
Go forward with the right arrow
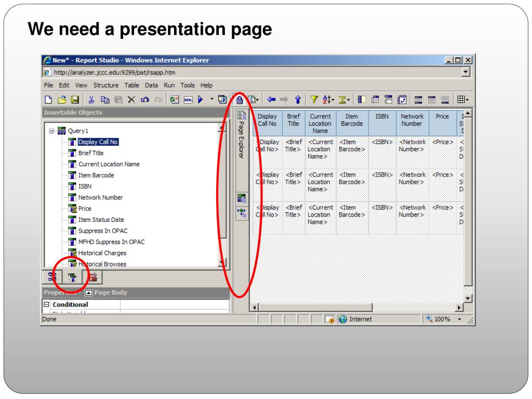tap(284, 99)
